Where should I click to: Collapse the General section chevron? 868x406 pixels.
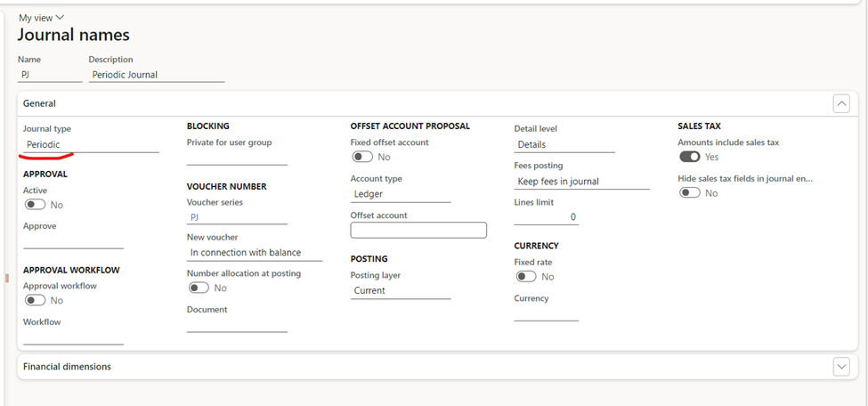841,103
